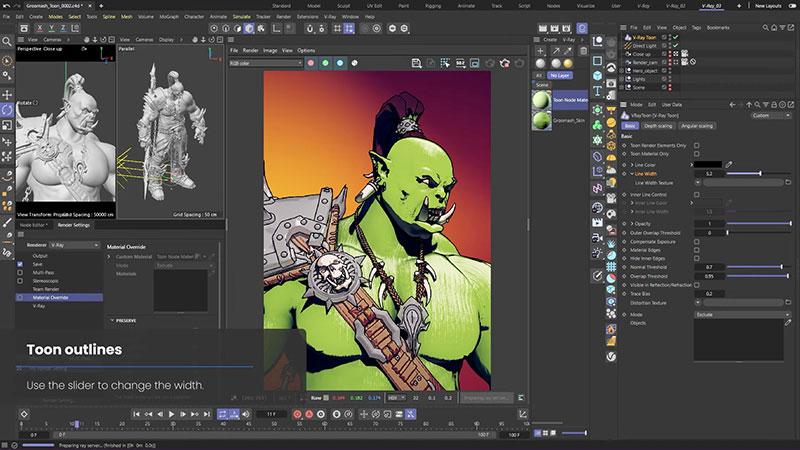Toggle Compensate Exposure checkbox
The height and width of the screenshot is (450, 800).
[x=696, y=242]
